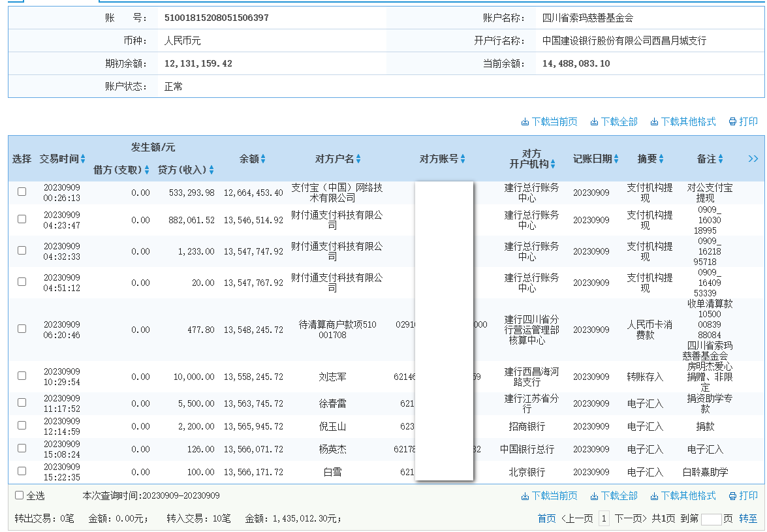This screenshot has width=767, height=532.
Task: Click income amount 882,061.52
Action: click(192, 220)
